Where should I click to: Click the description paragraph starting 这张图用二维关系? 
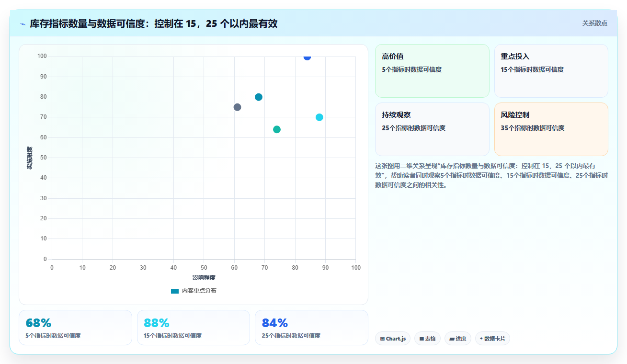[x=491, y=175]
